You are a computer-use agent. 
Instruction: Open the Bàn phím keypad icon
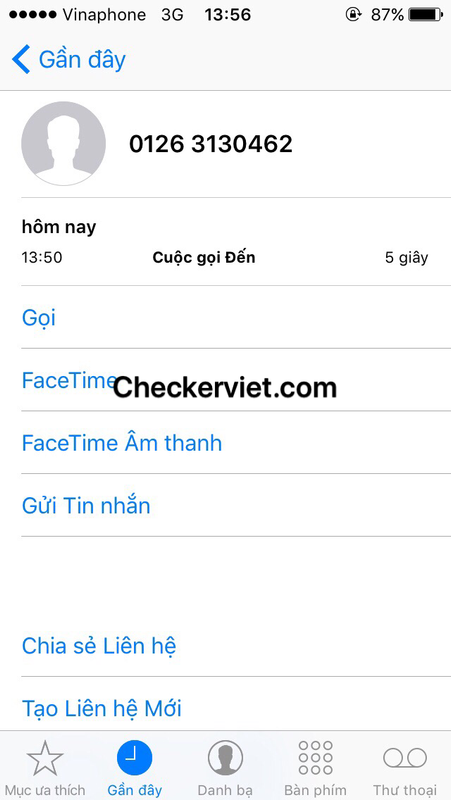tap(315, 758)
